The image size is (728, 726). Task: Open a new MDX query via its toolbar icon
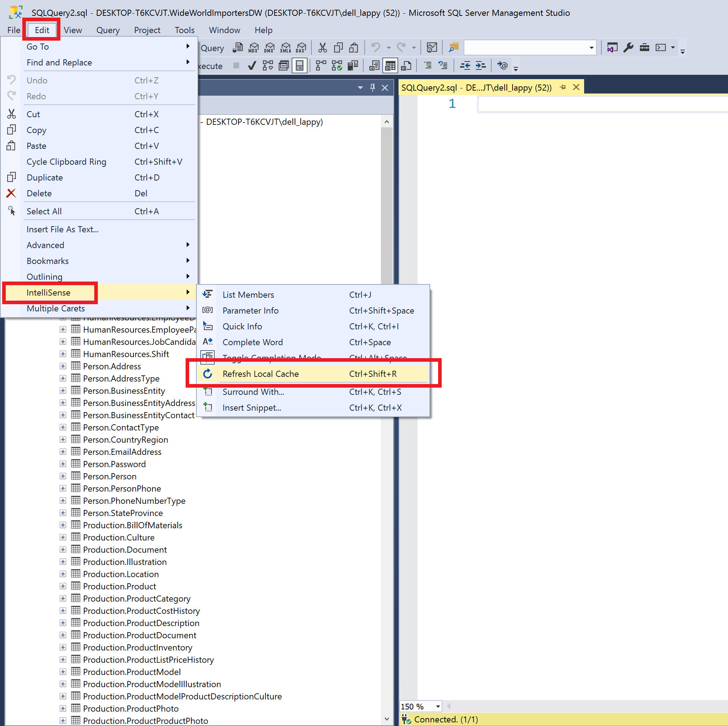tap(253, 47)
